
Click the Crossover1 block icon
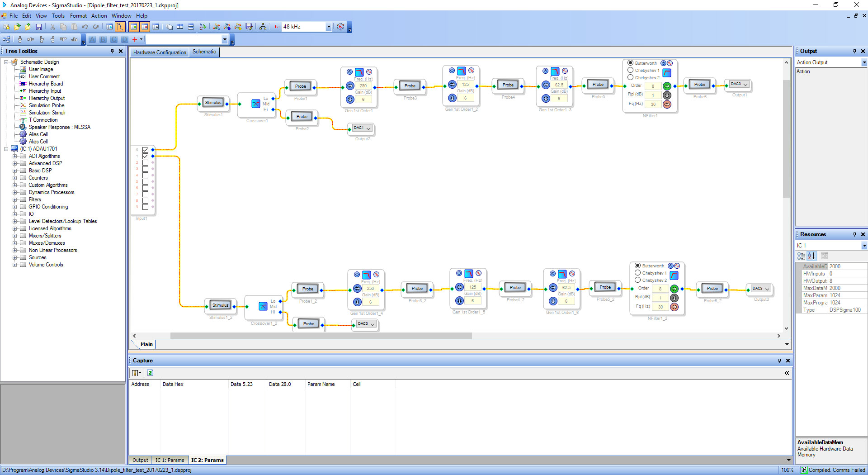(x=256, y=104)
